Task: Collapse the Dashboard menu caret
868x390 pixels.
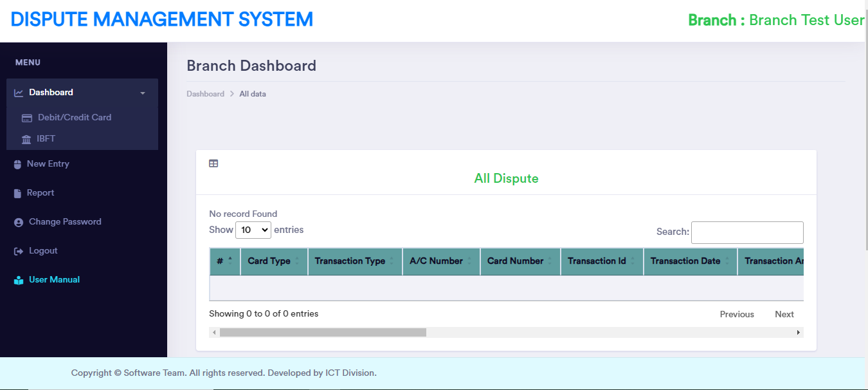Action: pyautogui.click(x=143, y=93)
